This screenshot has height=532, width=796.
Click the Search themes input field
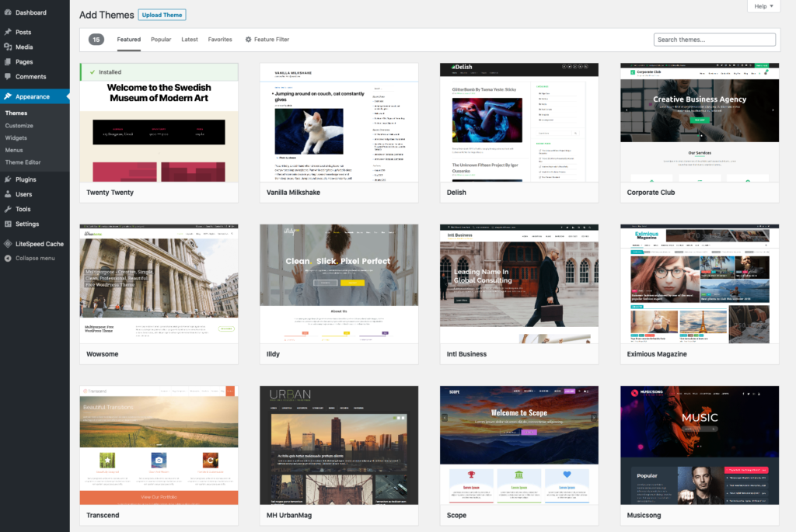pos(714,40)
